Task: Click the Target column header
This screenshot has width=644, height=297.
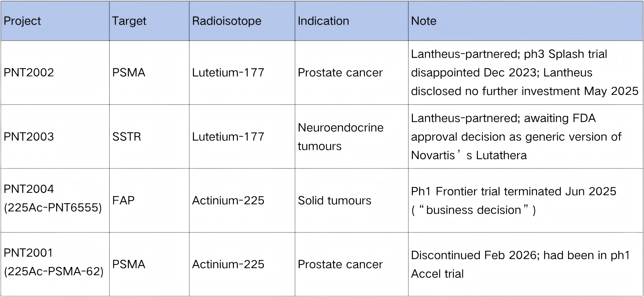Action: pyautogui.click(x=129, y=21)
